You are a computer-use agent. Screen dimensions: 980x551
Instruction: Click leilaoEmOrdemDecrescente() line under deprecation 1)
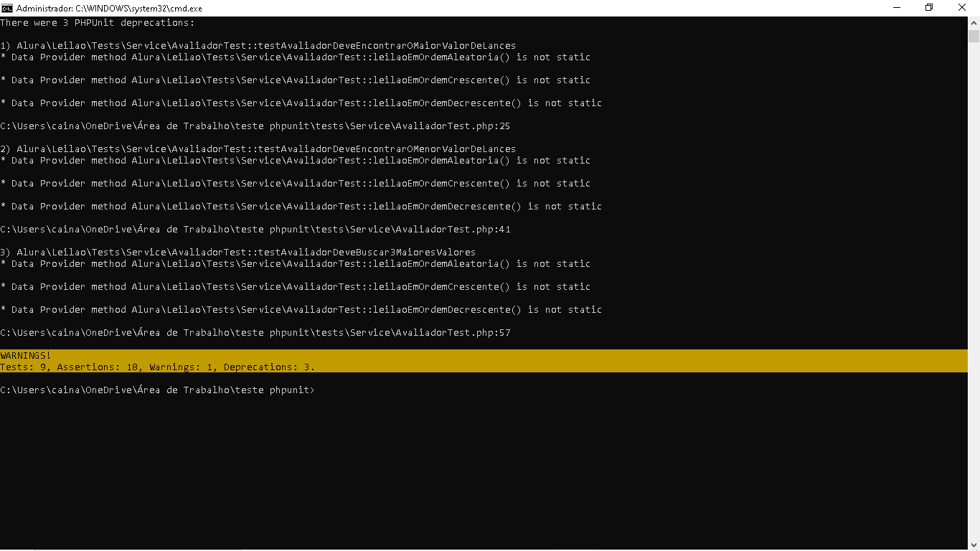click(301, 103)
